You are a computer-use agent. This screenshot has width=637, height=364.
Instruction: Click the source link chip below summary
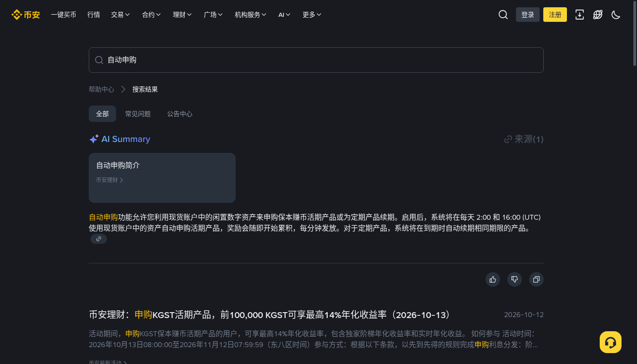(x=99, y=239)
